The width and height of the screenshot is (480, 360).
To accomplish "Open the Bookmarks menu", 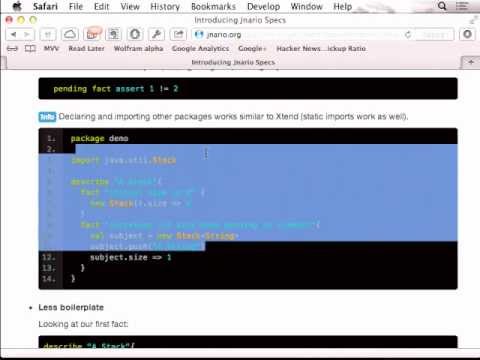I will 213,6.
